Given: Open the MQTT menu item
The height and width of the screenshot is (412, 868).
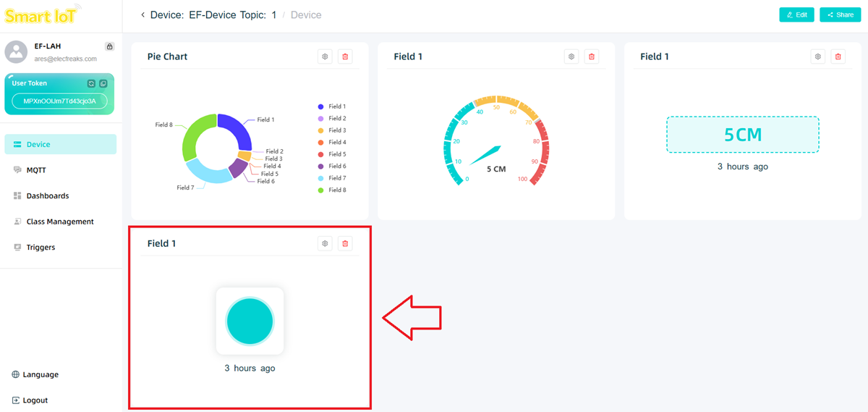Looking at the screenshot, I should (x=36, y=170).
